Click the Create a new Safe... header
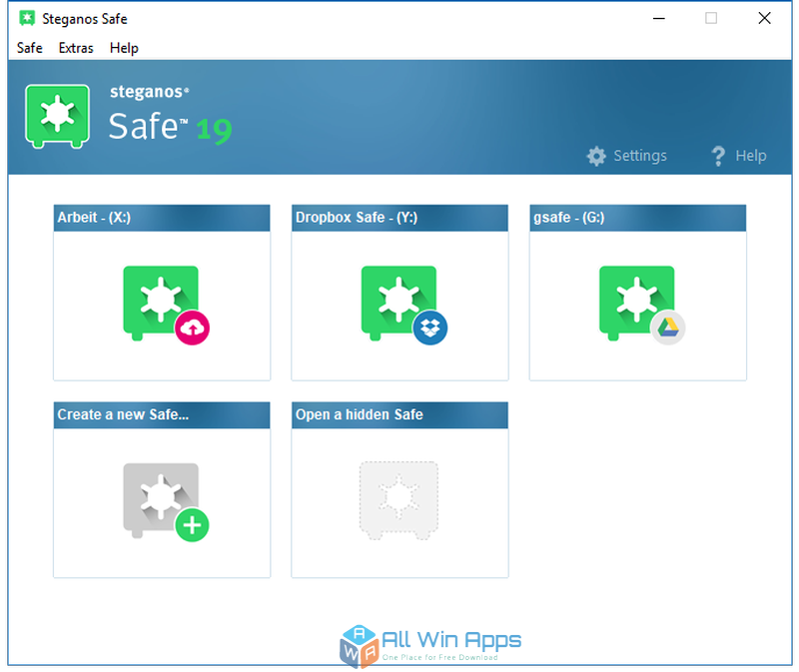799x672 pixels. click(x=162, y=414)
